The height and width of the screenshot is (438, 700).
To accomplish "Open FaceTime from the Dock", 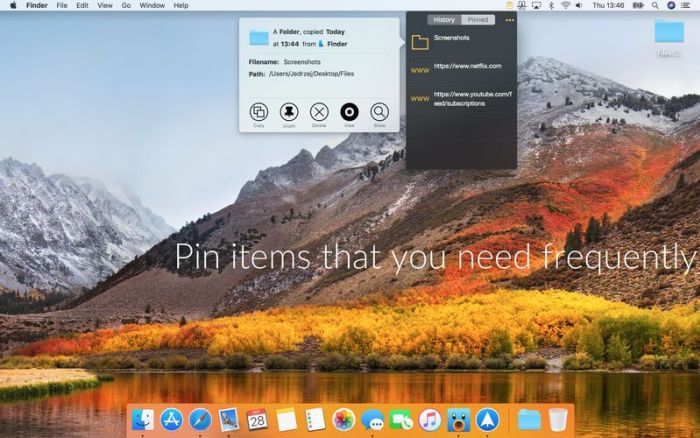I will (x=401, y=420).
